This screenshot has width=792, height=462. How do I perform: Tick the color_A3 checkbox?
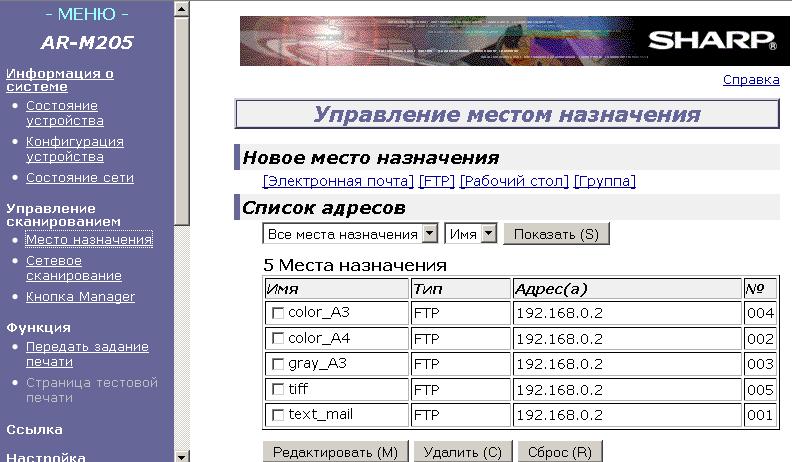click(277, 313)
